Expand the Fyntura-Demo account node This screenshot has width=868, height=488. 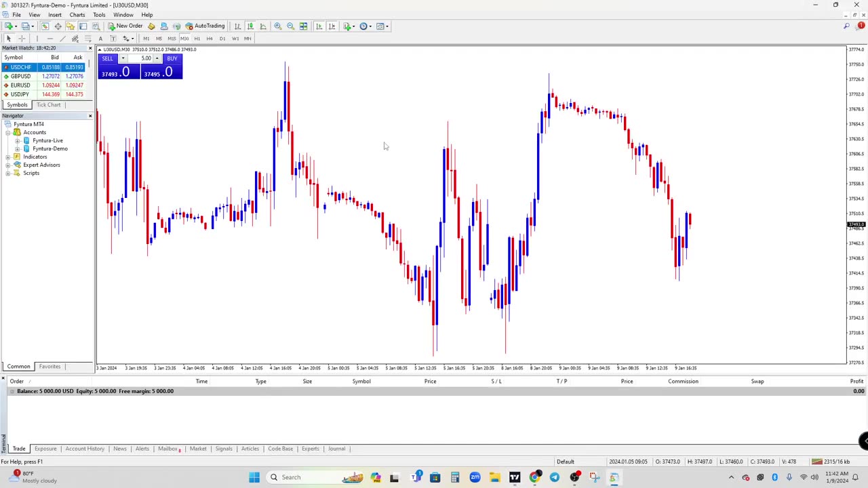17,148
